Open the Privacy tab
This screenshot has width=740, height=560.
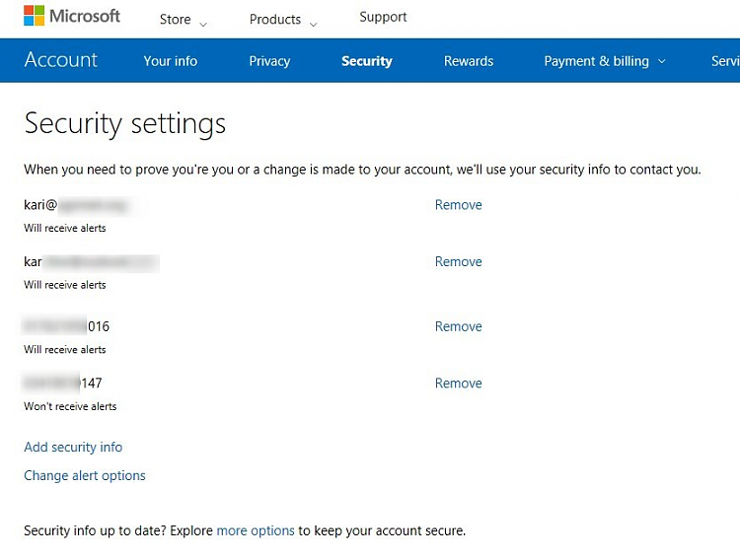(269, 61)
